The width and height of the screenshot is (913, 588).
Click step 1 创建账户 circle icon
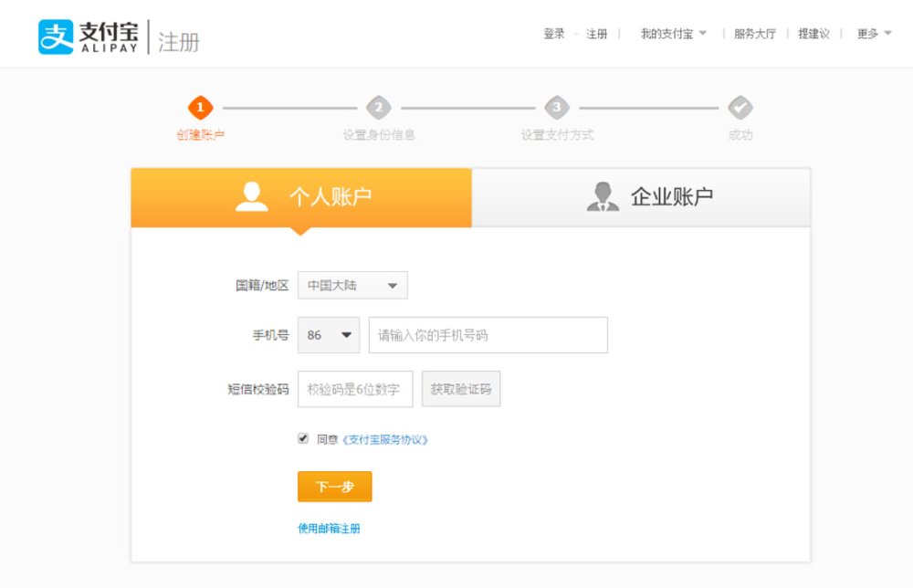tap(200, 108)
